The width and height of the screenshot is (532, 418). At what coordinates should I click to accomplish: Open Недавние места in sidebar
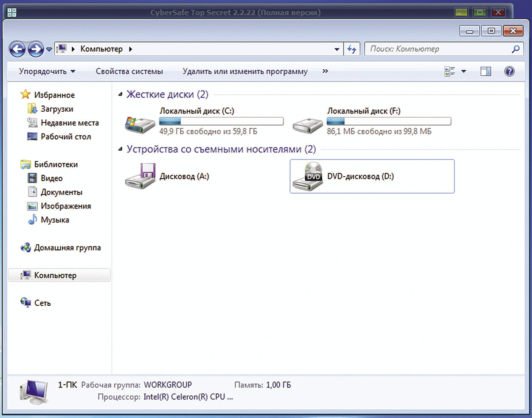point(70,123)
